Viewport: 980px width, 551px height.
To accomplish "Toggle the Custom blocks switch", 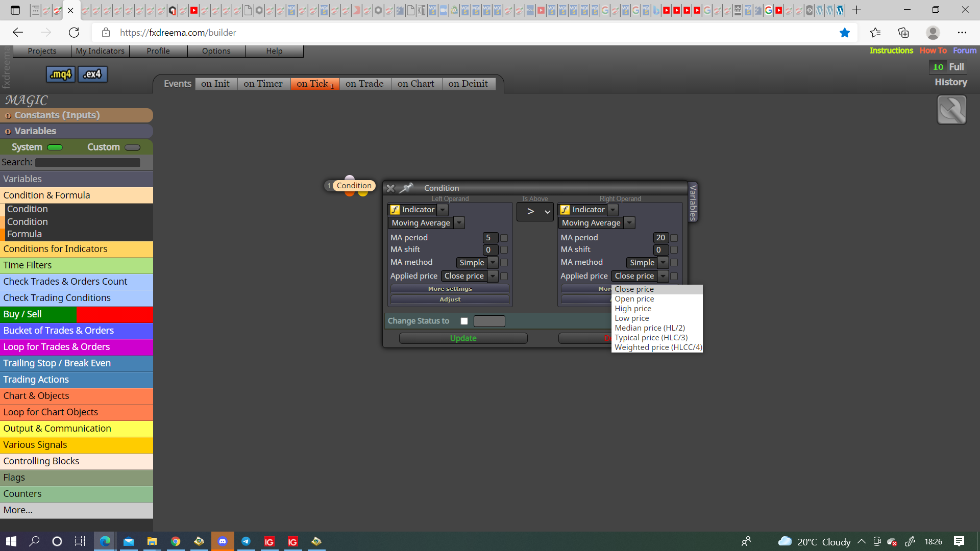I will click(x=132, y=147).
